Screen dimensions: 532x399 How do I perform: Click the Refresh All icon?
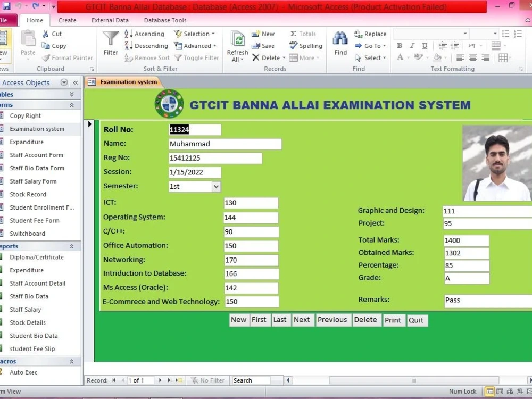[x=237, y=39]
